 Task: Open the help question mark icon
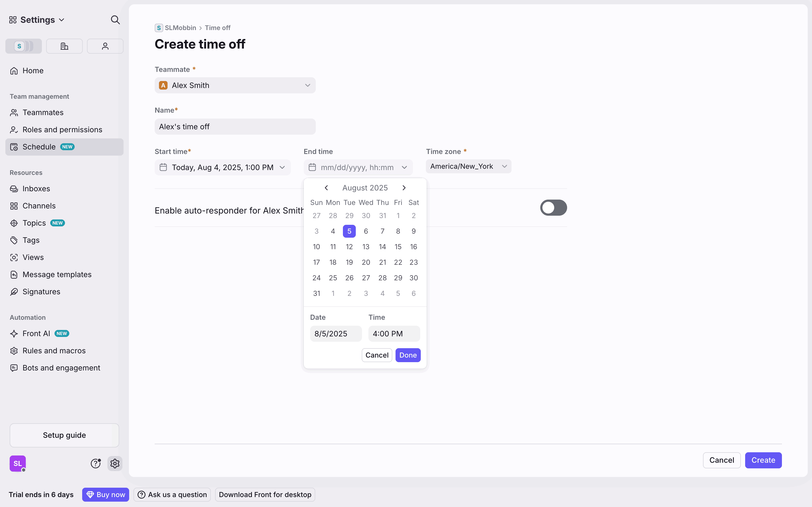click(96, 464)
